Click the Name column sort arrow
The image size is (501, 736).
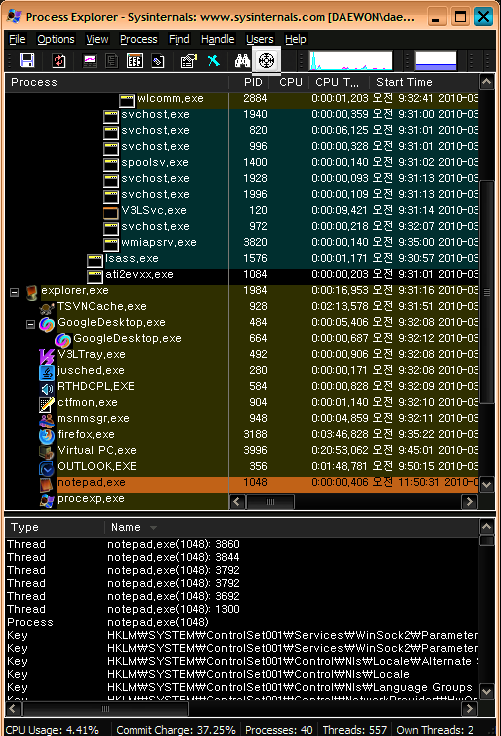pos(153,528)
